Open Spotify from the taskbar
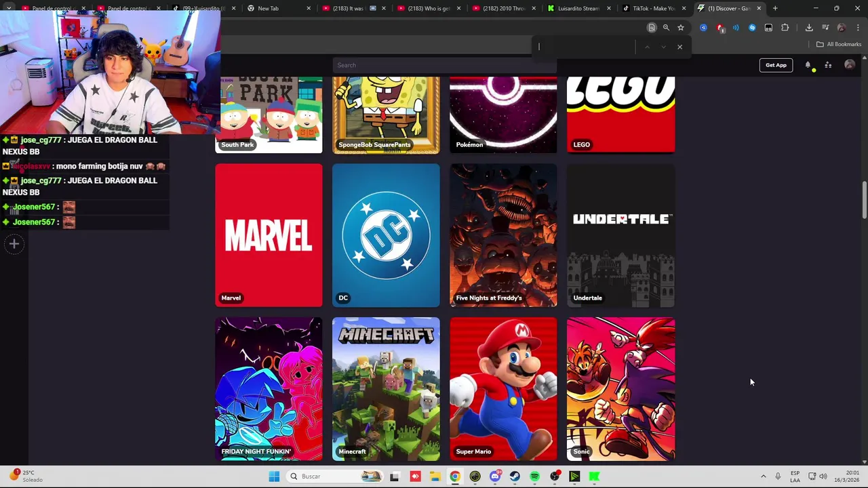This screenshot has height=488, width=868. pyautogui.click(x=535, y=476)
